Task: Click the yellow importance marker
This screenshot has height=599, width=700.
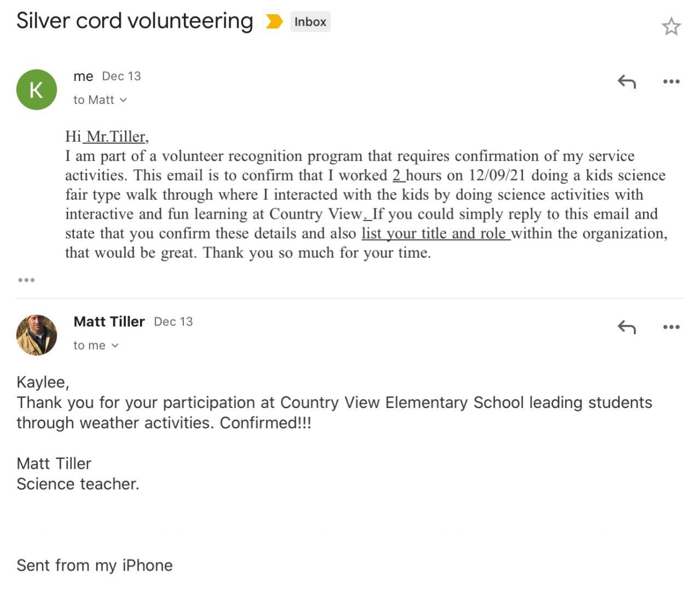Action: coord(274,22)
